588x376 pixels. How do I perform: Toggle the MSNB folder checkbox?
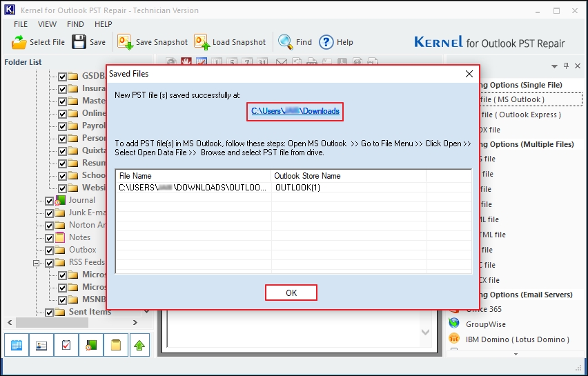(62, 300)
